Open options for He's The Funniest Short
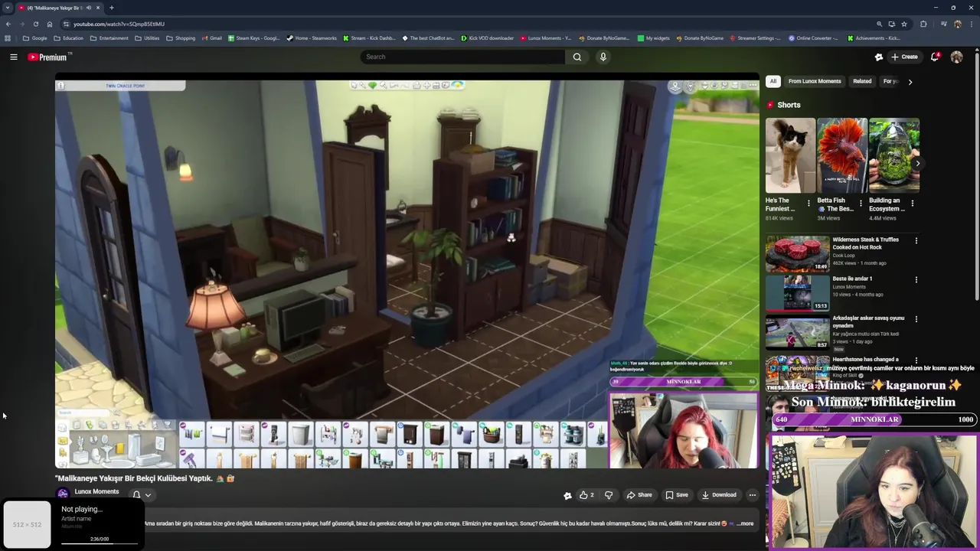The width and height of the screenshot is (980, 551). (808, 204)
